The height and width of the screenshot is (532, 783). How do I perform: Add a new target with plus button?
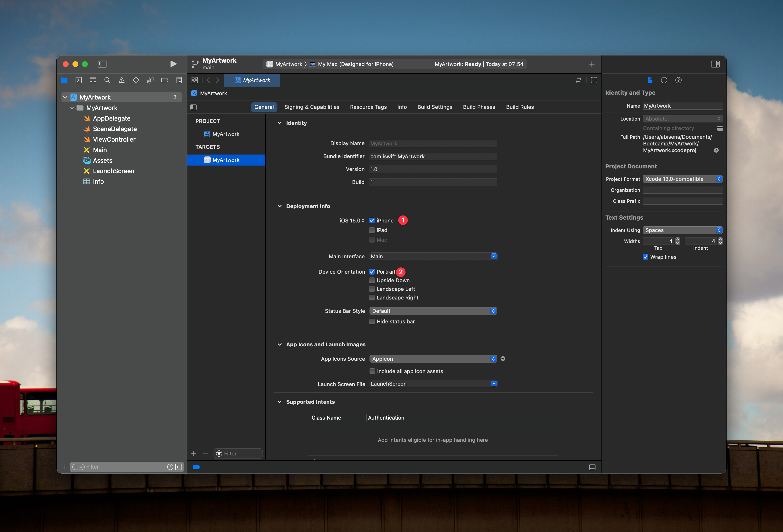193,454
